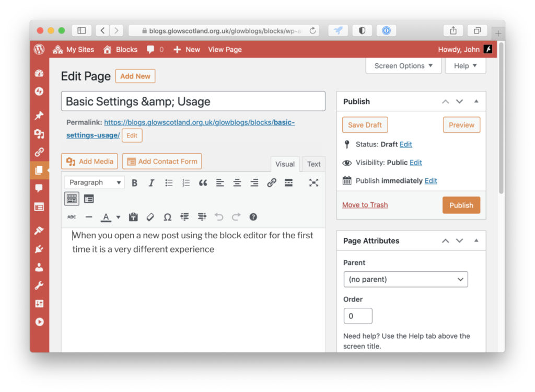Click Add Contact Form button

(x=162, y=161)
